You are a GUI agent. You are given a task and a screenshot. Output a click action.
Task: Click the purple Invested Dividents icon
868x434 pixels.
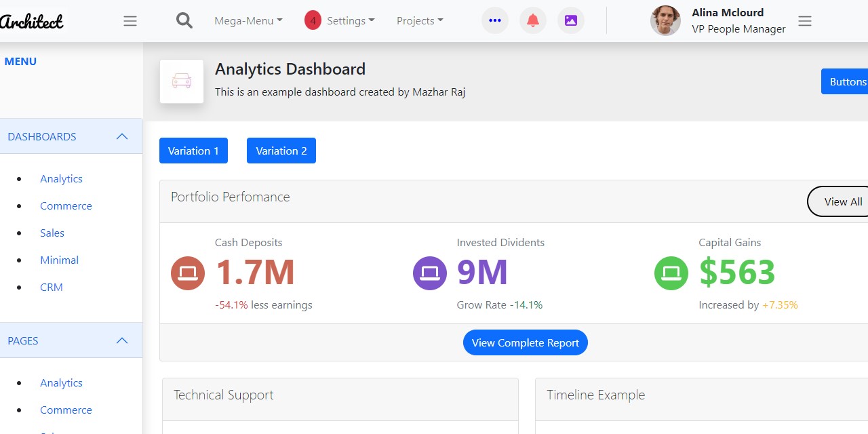point(429,273)
